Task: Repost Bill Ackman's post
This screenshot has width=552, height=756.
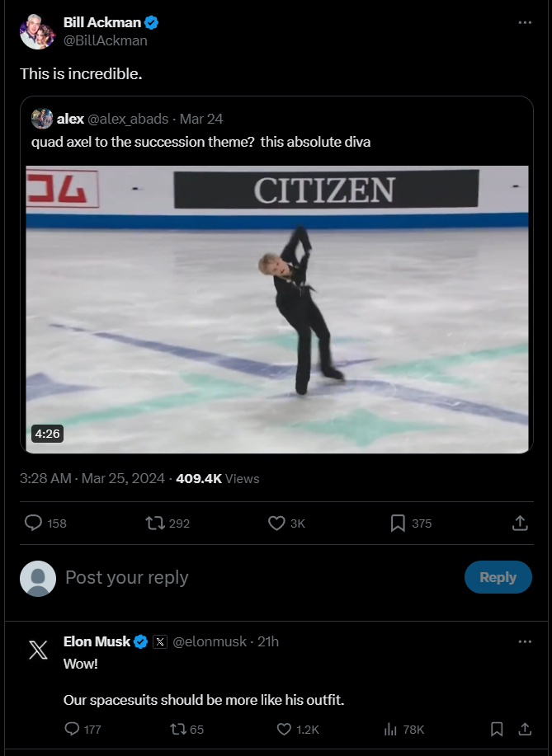Action: (154, 523)
